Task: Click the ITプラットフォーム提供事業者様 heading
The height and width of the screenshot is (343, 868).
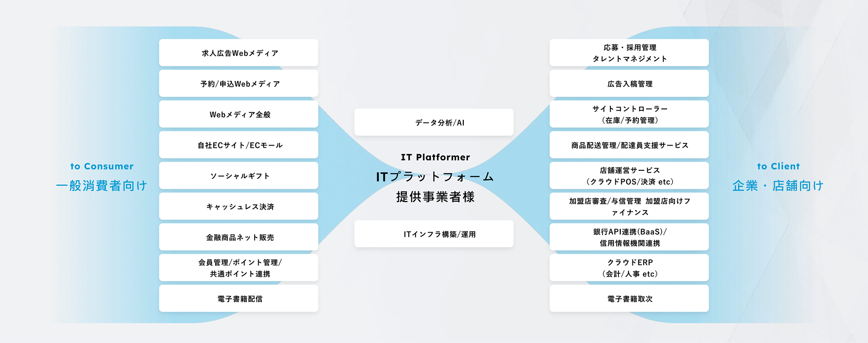Action: [x=435, y=186]
